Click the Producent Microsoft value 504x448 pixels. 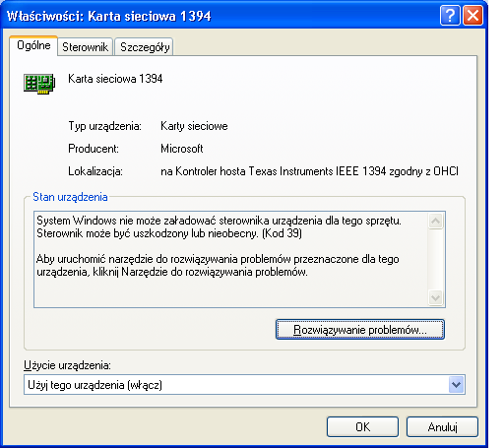click(182, 149)
